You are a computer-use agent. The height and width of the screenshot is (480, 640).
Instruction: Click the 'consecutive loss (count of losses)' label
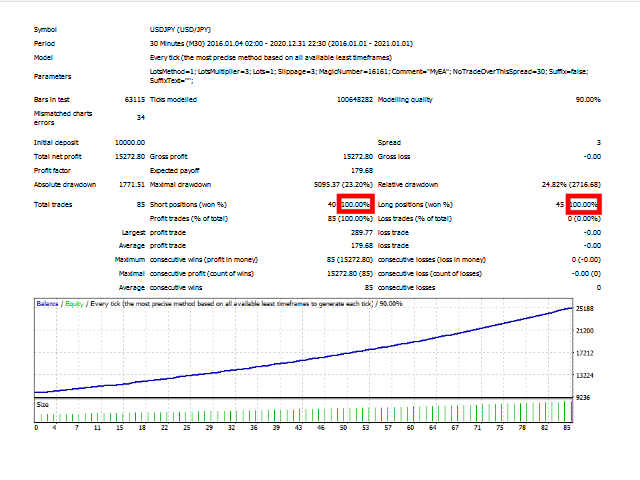(x=430, y=273)
